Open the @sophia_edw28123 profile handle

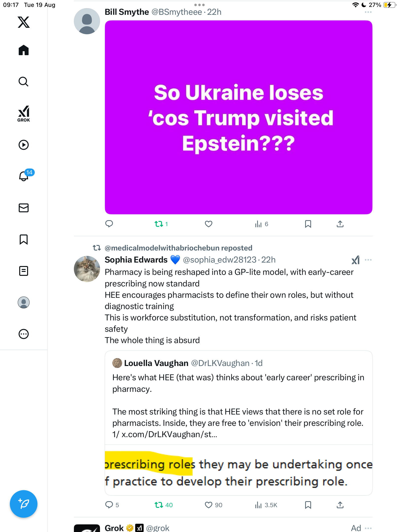219,260
